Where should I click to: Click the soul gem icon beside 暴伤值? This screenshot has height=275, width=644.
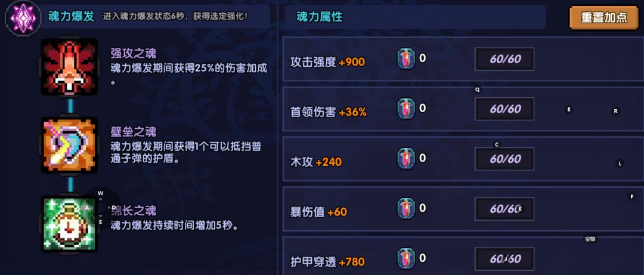[x=406, y=209]
